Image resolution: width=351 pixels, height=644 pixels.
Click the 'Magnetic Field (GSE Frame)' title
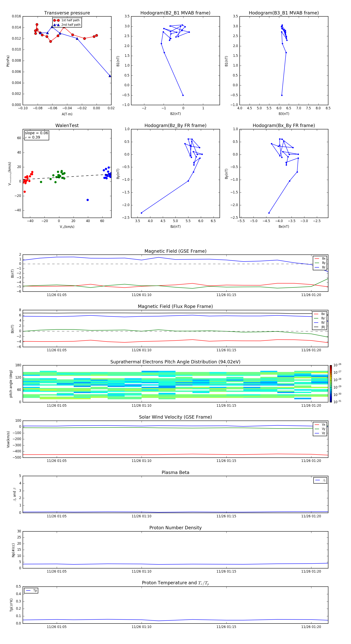pos(175,251)
